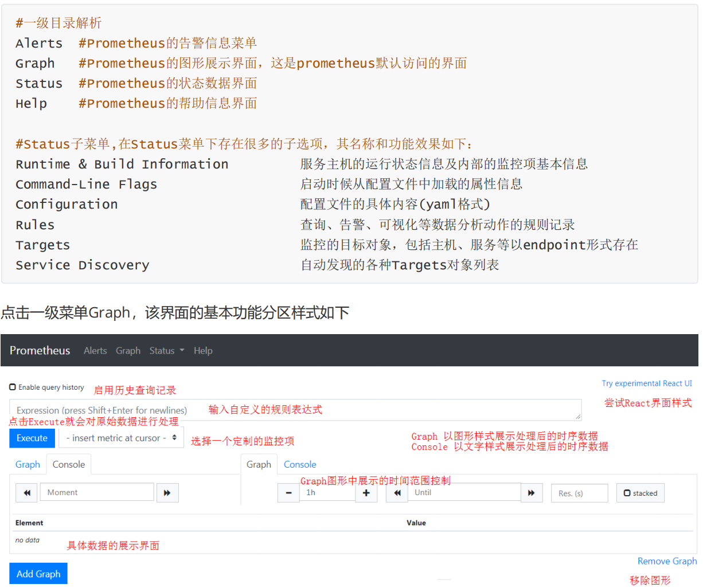
Task: Click the '点击一级菜单Graph' heading text
Action: click(66, 312)
